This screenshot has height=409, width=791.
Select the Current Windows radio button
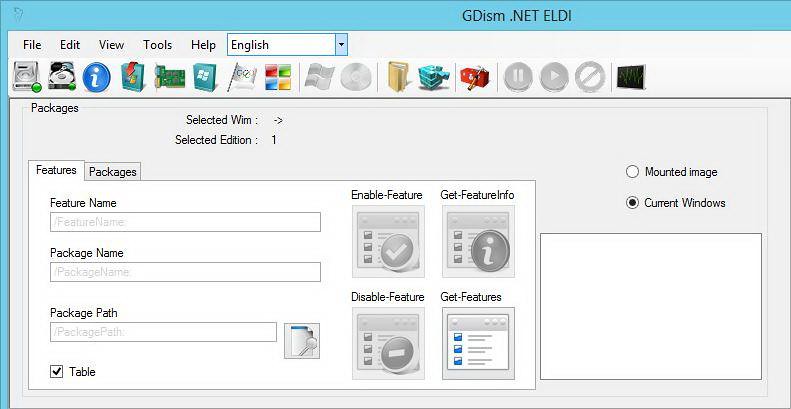pos(632,203)
